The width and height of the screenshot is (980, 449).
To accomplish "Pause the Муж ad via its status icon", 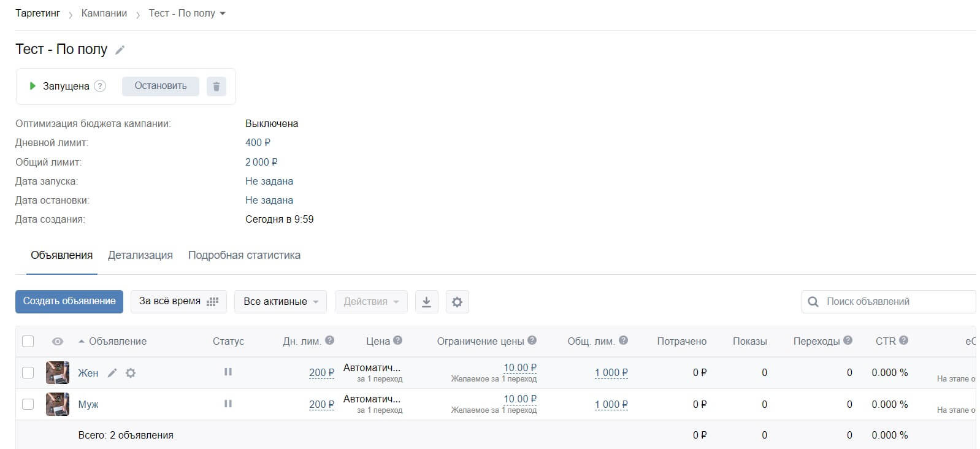I will [228, 404].
